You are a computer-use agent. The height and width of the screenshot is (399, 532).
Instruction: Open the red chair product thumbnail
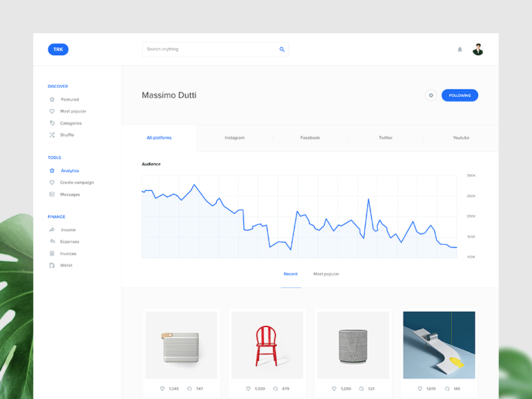tap(267, 344)
